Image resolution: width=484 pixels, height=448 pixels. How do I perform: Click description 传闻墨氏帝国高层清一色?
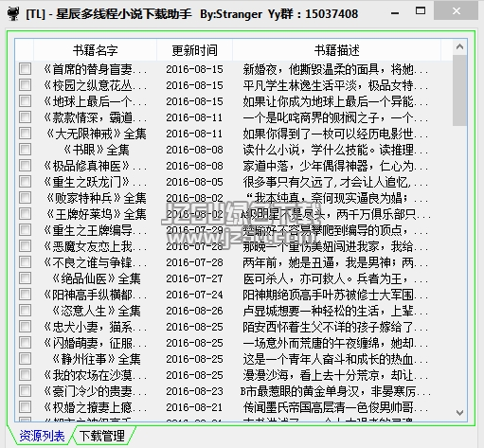pos(335,407)
